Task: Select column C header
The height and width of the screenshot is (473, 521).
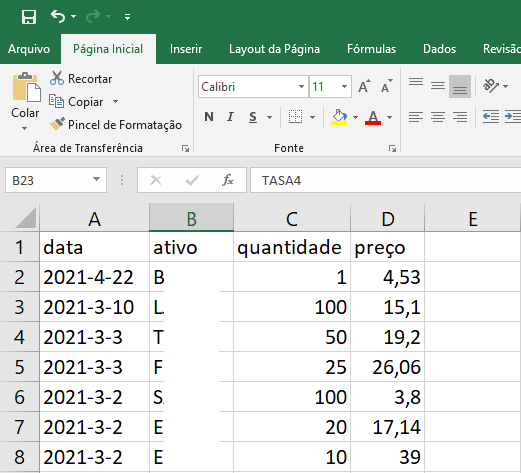Action: (292, 219)
